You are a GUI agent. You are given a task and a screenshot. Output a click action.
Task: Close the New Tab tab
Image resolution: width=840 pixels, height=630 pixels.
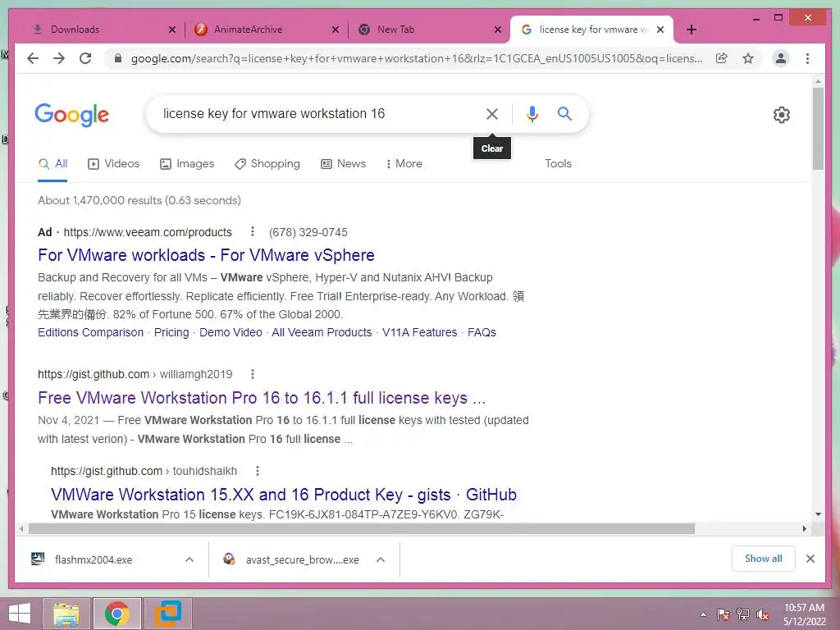coord(498,30)
